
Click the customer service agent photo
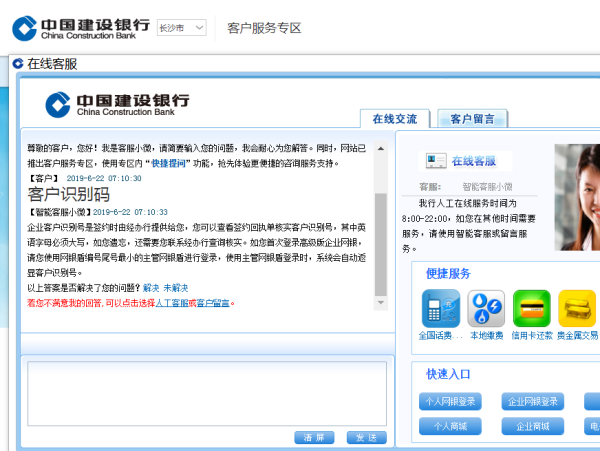577,197
